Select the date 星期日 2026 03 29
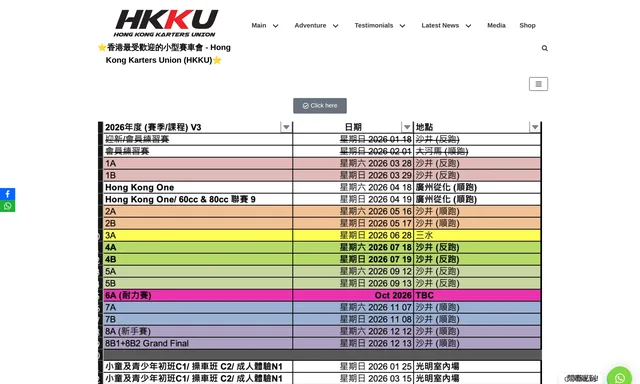This screenshot has height=384, width=640. point(353,175)
